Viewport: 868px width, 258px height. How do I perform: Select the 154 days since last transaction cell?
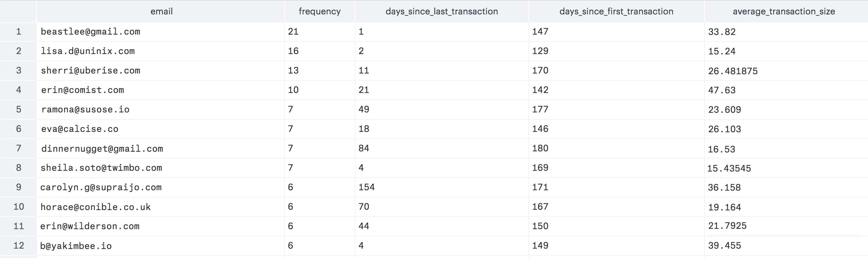tap(367, 187)
